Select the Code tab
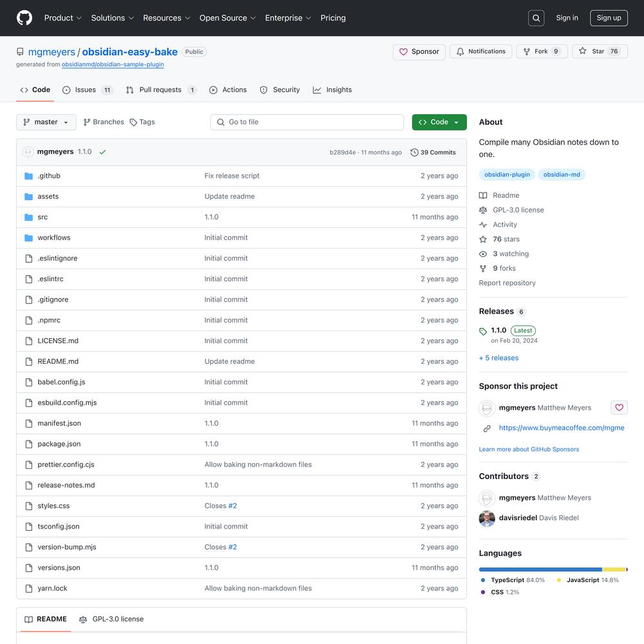Image resolution: width=644 pixels, height=644 pixels. point(35,90)
